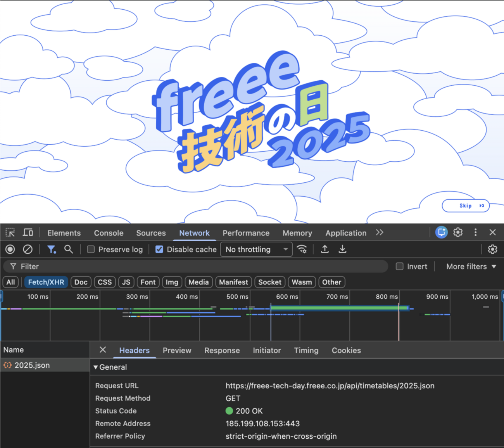504x448 pixels.
Task: Open the No throttling dropdown
Action: (256, 249)
